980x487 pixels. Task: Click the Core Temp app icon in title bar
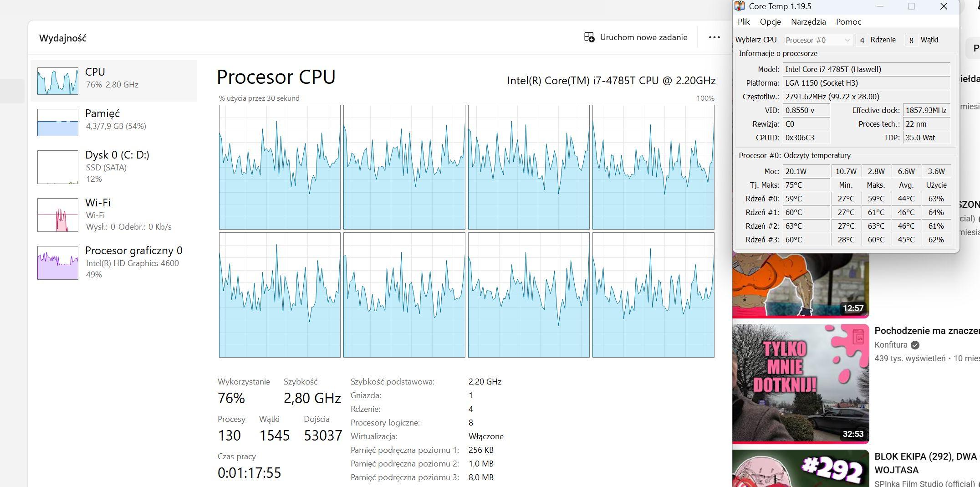(740, 6)
